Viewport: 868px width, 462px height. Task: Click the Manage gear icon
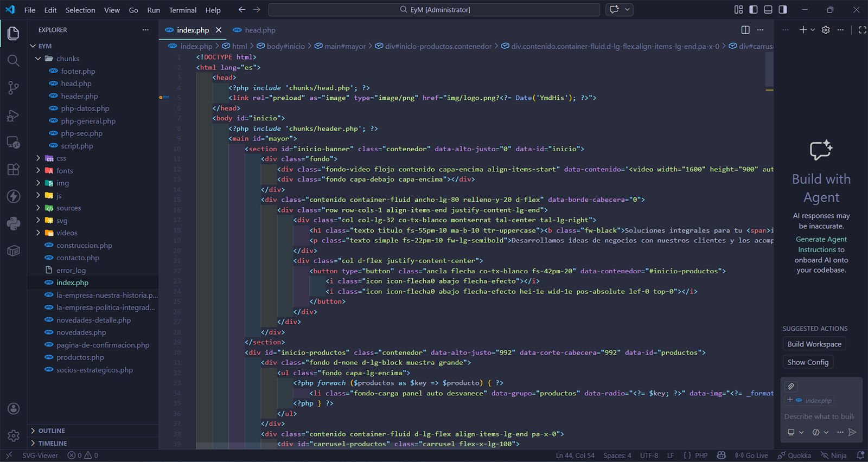click(x=14, y=435)
